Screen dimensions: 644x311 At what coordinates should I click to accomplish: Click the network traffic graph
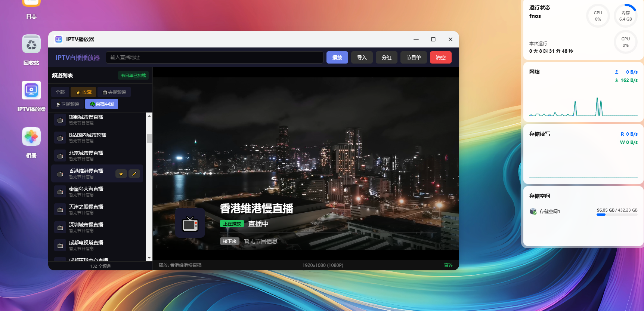(x=583, y=107)
